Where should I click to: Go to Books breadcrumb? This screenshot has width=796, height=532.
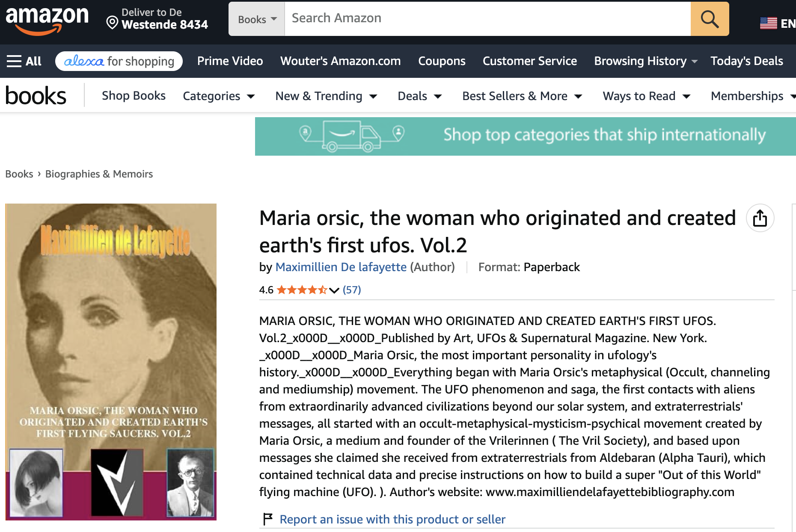pyautogui.click(x=19, y=174)
